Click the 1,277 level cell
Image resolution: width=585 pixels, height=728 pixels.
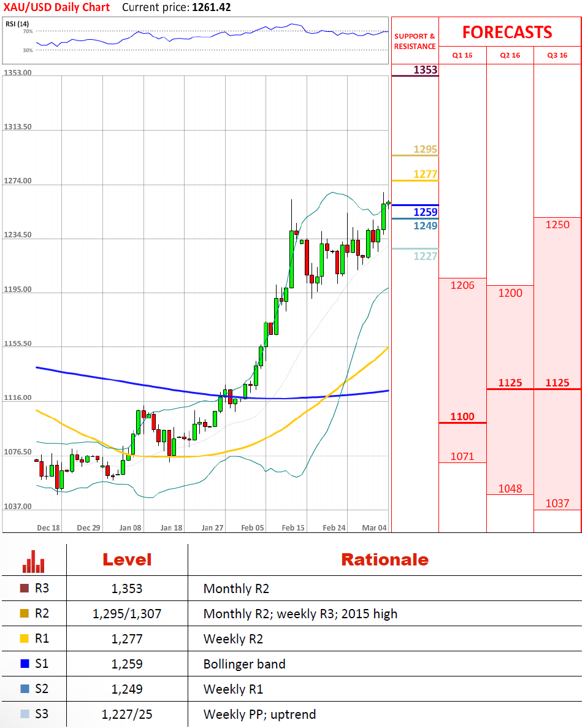[127, 639]
